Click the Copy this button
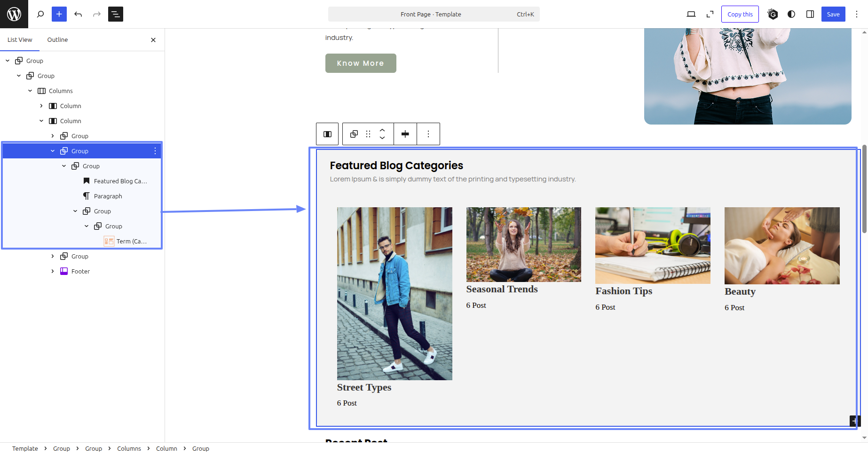Viewport: 868px width, 454px height. point(740,14)
